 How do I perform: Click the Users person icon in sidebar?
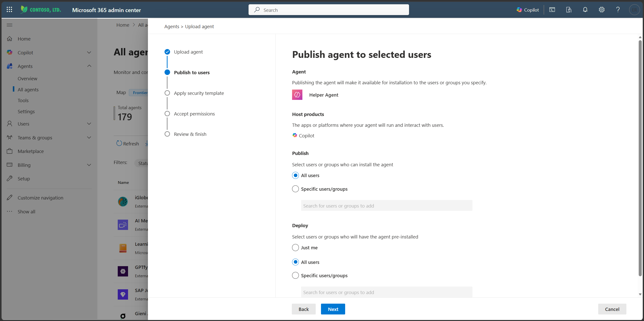[10, 124]
